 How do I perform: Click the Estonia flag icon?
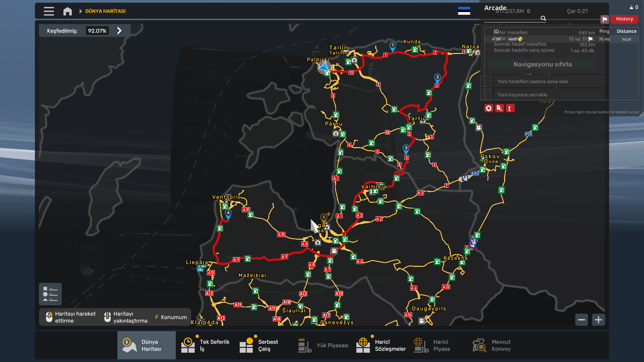[464, 11]
